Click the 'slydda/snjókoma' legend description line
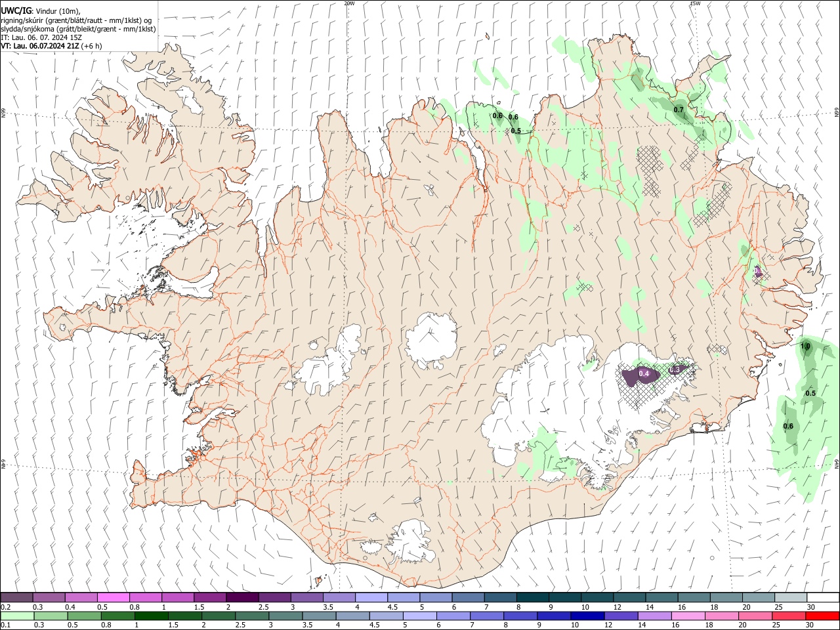 click(78, 29)
